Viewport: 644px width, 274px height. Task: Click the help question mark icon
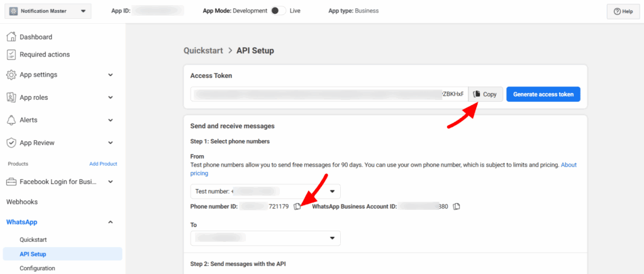pos(617,11)
